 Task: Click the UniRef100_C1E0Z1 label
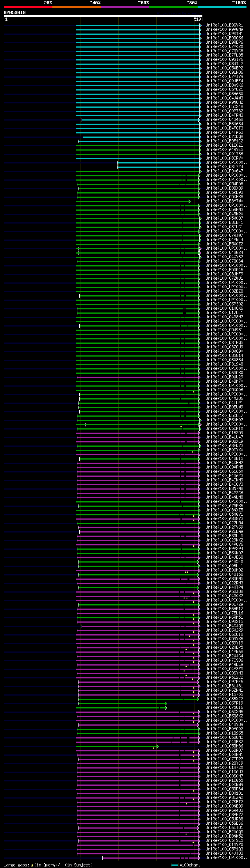point(224,146)
